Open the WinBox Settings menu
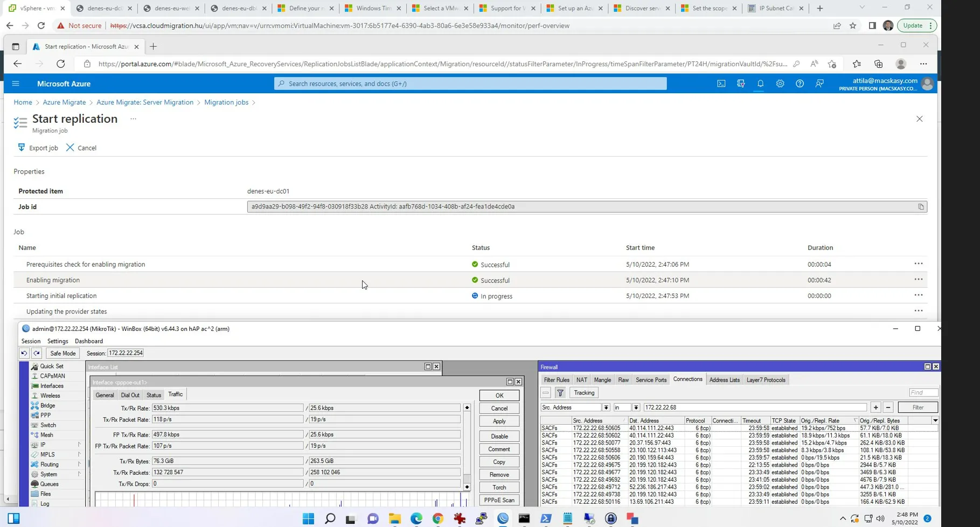 pyautogui.click(x=58, y=341)
